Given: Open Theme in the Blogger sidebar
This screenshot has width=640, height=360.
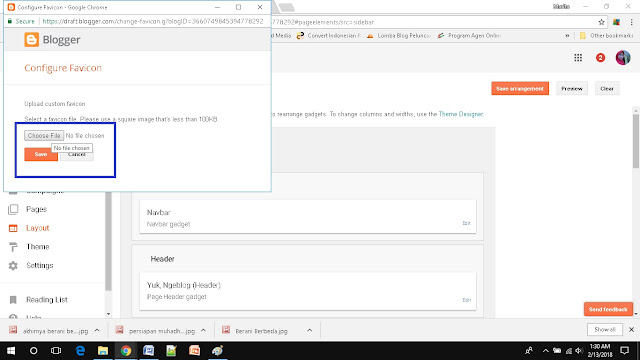Looking at the screenshot, I should pyautogui.click(x=38, y=247).
